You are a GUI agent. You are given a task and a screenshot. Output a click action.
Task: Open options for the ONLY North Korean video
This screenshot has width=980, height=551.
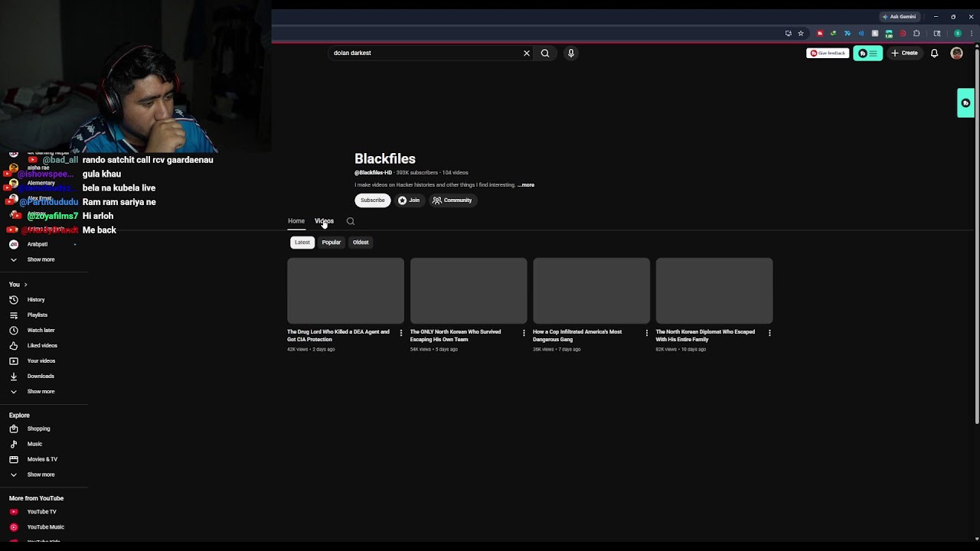coord(524,333)
